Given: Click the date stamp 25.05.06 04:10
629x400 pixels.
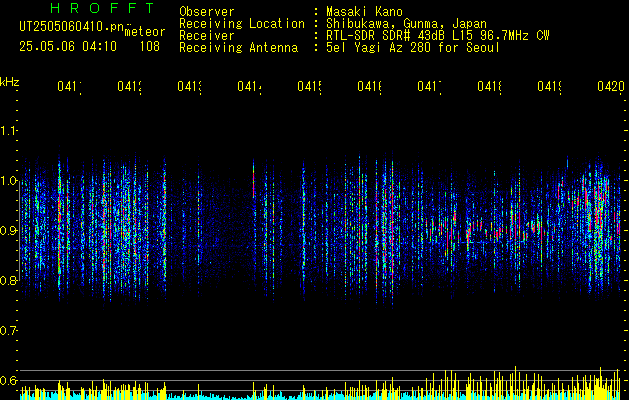Looking at the screenshot, I should click(68, 47).
